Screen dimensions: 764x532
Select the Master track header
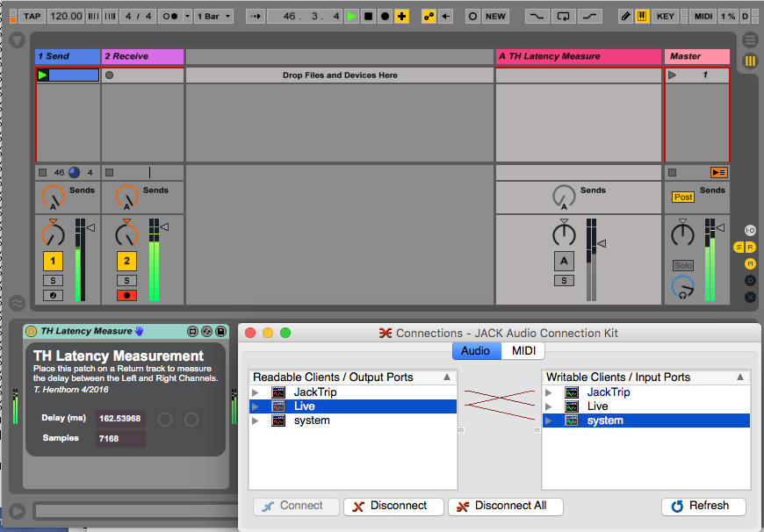pos(697,56)
